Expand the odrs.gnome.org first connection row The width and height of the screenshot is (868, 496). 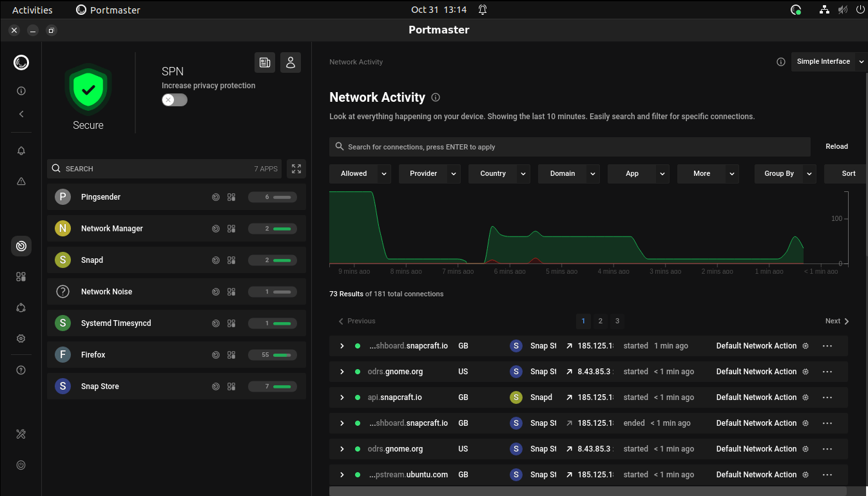342,372
